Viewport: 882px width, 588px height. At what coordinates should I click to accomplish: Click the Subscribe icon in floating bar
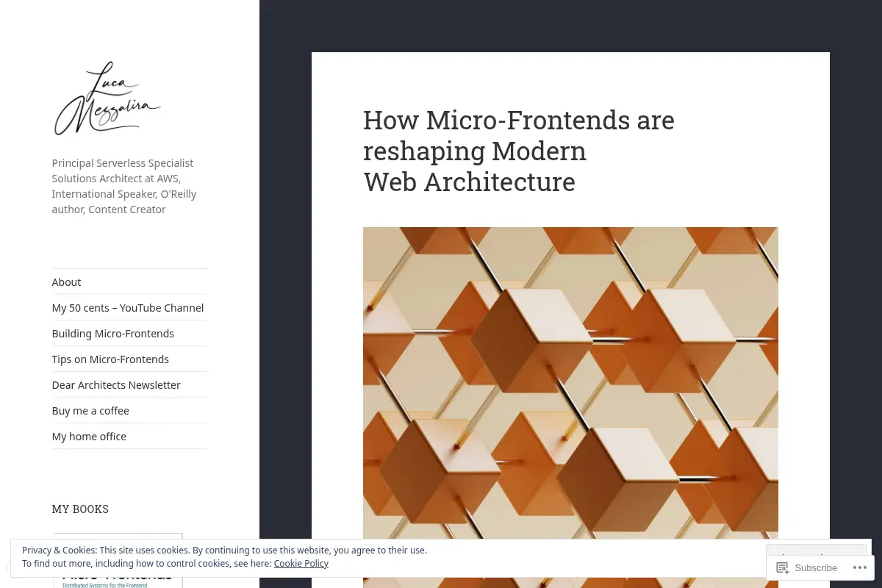[x=783, y=567]
